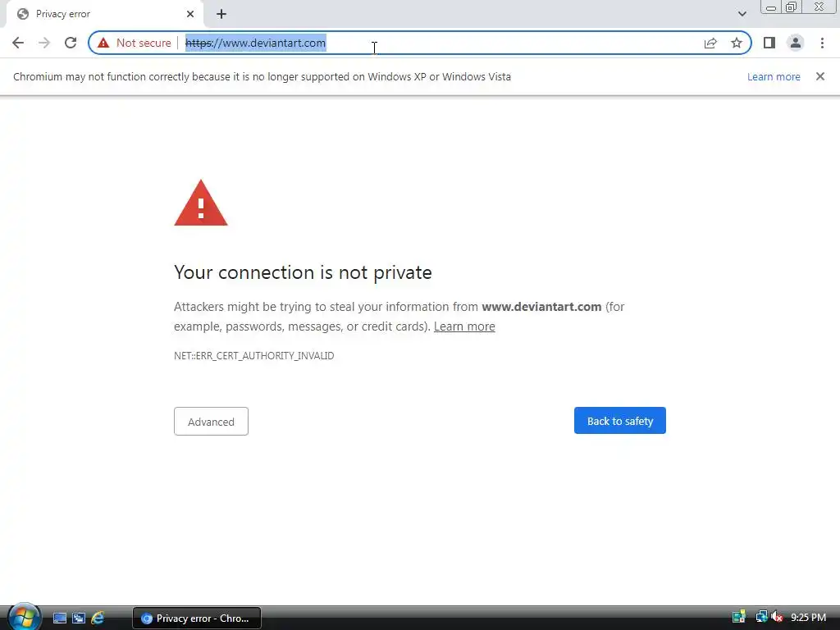Close the Privacy error tab
The height and width of the screenshot is (630, 840).
pos(190,14)
